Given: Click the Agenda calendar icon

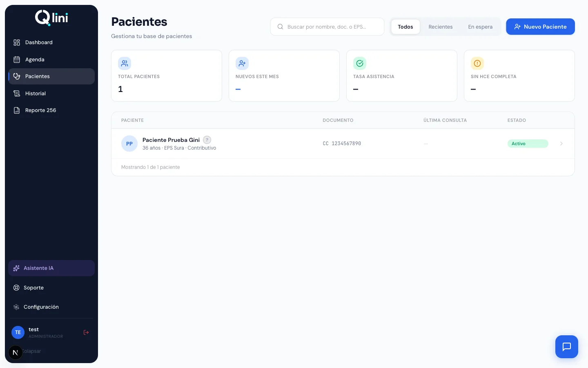Looking at the screenshot, I should 17,60.
